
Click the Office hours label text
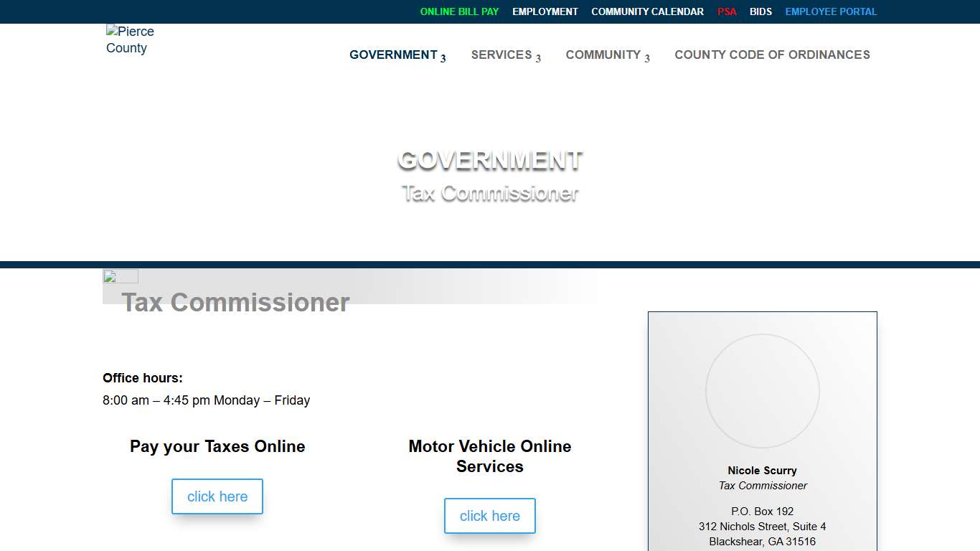pos(143,378)
